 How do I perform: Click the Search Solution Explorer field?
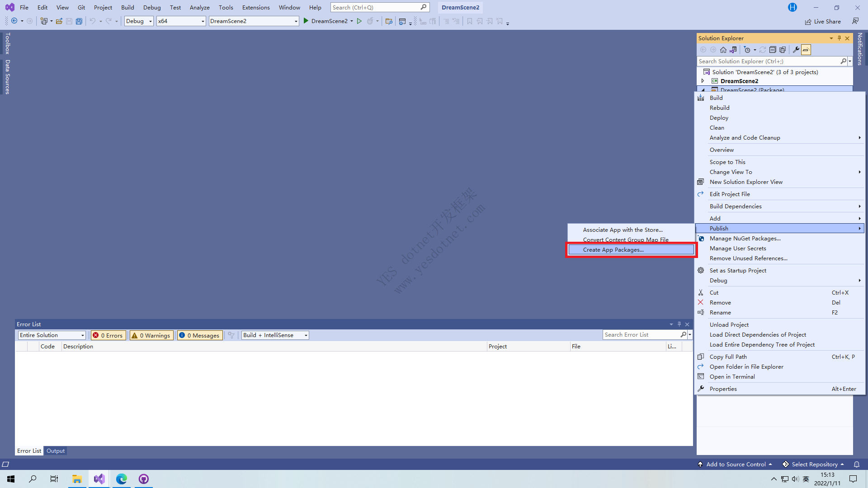(x=768, y=61)
